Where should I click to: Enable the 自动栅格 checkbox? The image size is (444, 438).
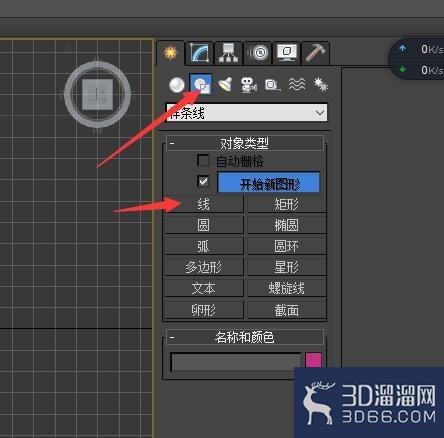point(203,161)
